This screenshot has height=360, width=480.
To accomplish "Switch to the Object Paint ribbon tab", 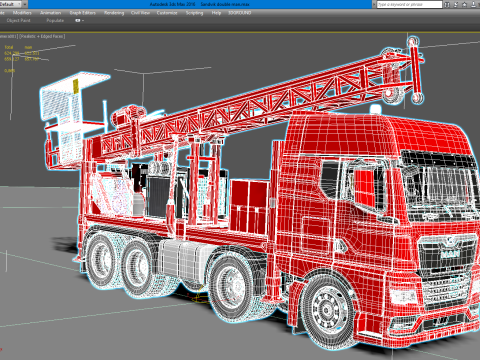I will pos(18,20).
